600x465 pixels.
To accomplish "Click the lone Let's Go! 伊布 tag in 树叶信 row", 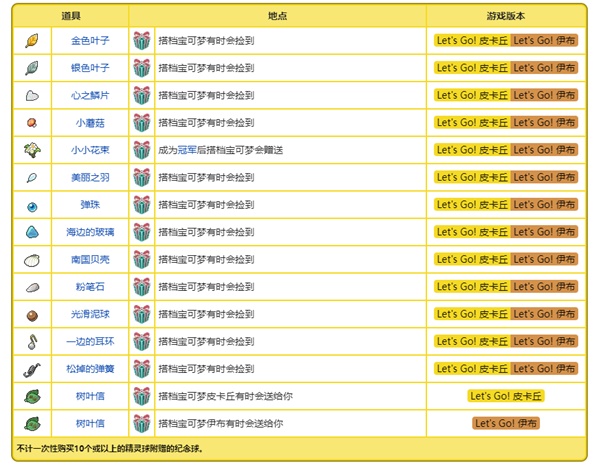I will tap(506, 424).
